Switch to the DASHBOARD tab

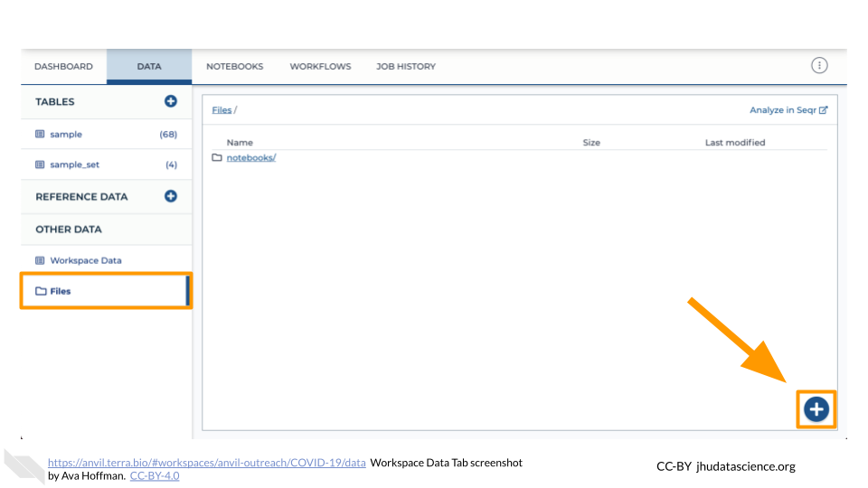[x=63, y=66]
